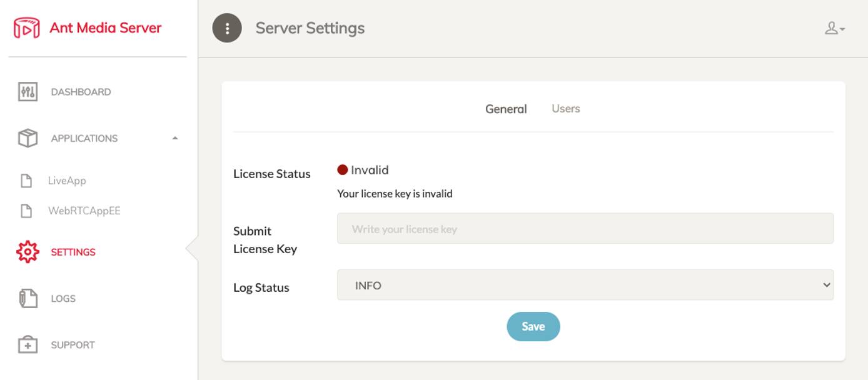Screen dimensions: 868x380
Task: Open the Log Status dropdown
Action: pos(585,285)
